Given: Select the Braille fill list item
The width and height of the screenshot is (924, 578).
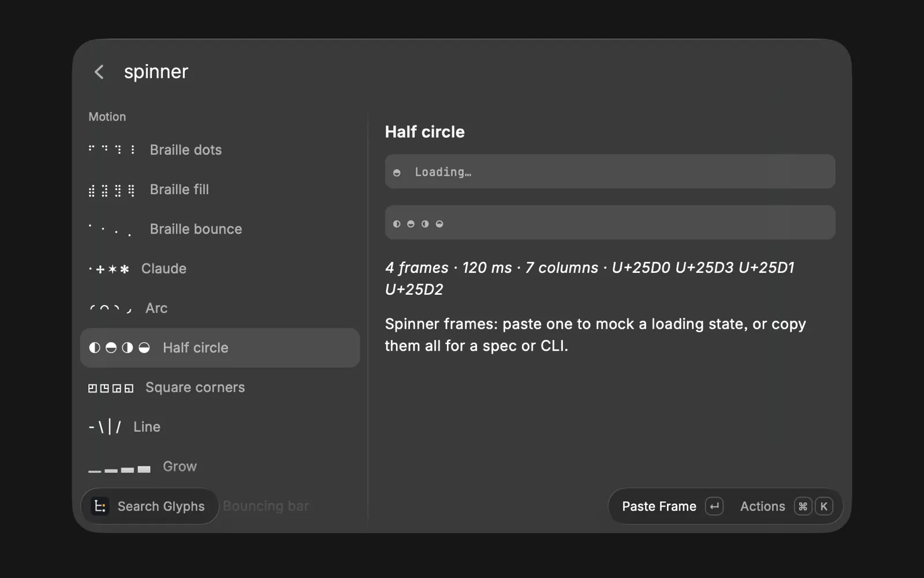Looking at the screenshot, I should pyautogui.click(x=219, y=190).
